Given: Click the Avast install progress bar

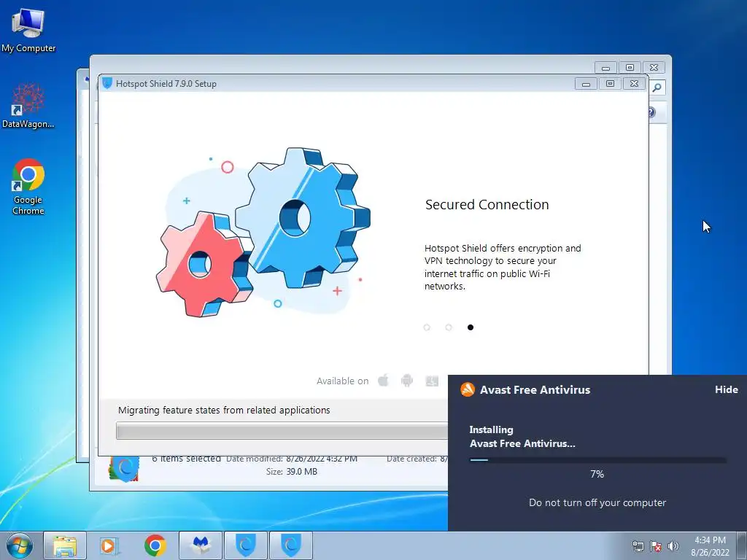Looking at the screenshot, I should point(597,460).
